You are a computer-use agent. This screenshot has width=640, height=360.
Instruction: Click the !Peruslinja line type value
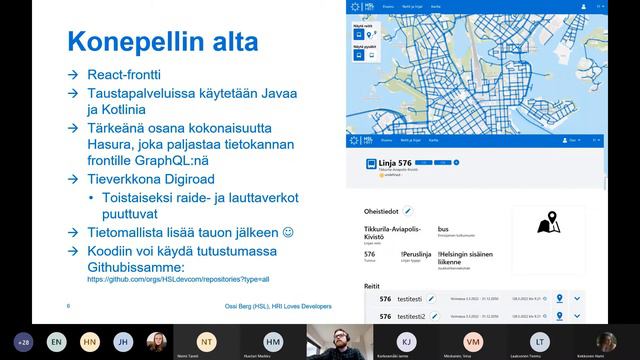(x=416, y=254)
